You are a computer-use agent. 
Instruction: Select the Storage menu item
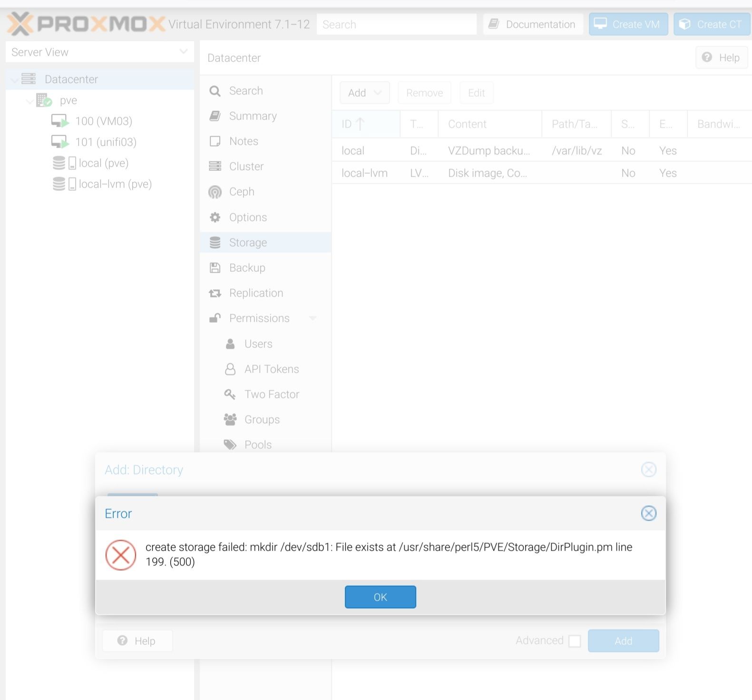tap(265, 243)
